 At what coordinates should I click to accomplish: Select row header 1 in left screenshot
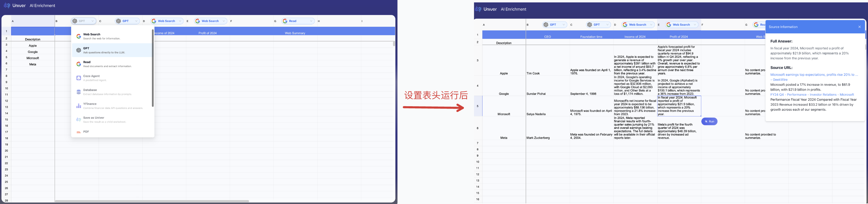pyautogui.click(x=6, y=31)
